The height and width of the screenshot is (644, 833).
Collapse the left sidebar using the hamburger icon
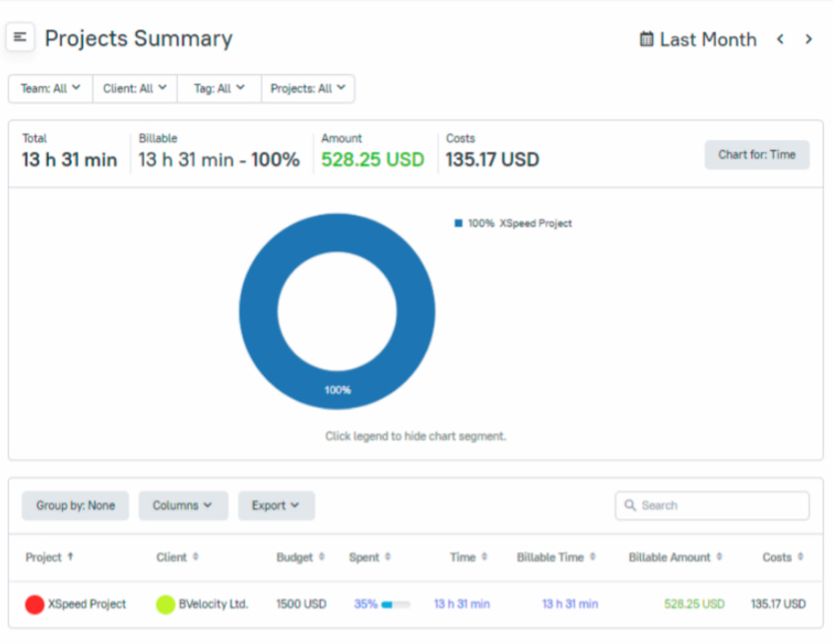pyautogui.click(x=20, y=37)
